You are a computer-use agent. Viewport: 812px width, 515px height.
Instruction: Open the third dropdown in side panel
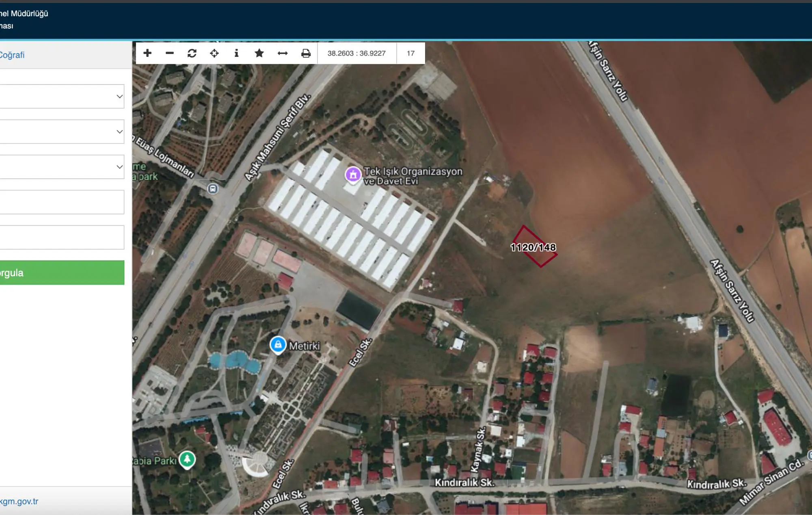pyautogui.click(x=62, y=167)
